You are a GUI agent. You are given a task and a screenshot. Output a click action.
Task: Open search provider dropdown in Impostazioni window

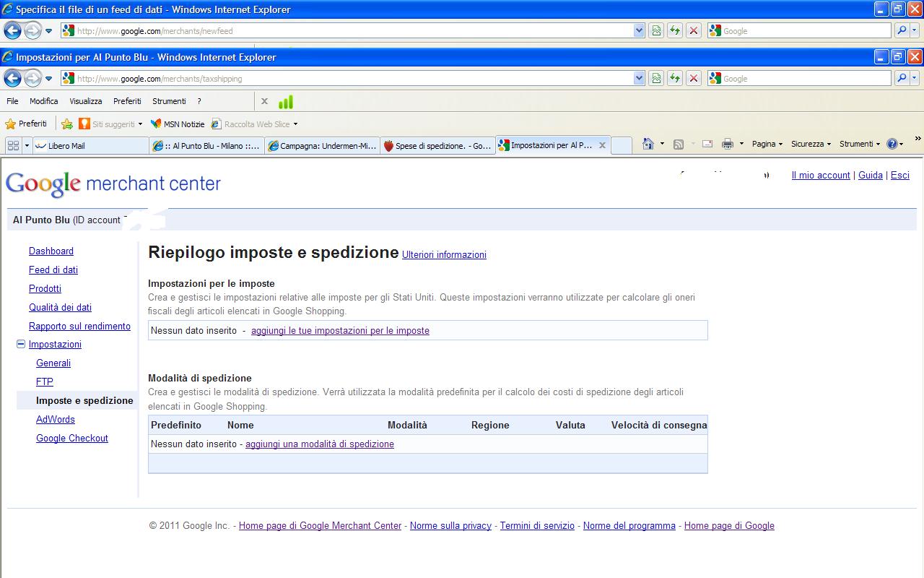tap(914, 78)
